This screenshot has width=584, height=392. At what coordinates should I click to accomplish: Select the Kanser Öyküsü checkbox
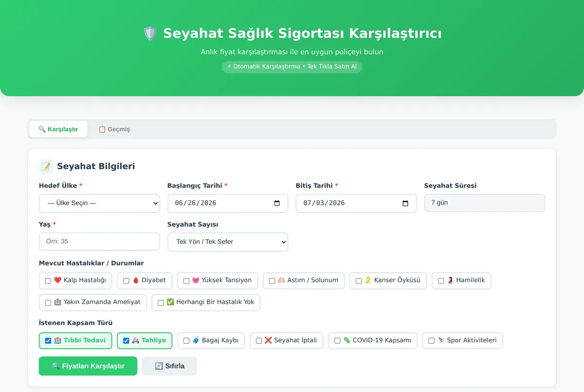click(359, 281)
